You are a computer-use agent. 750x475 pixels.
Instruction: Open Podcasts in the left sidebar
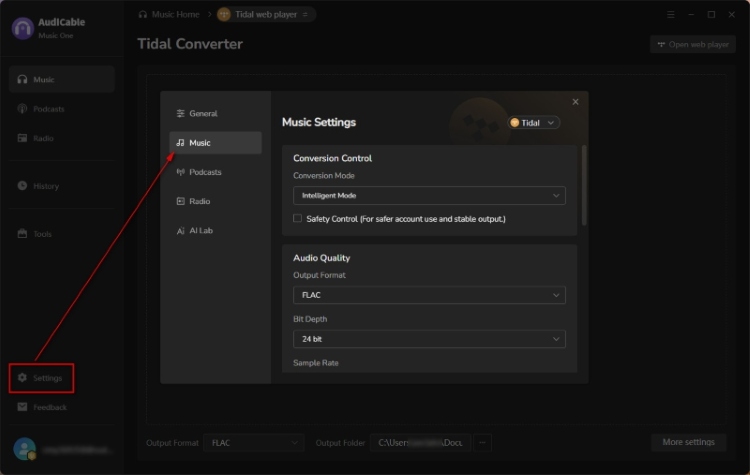(62, 109)
